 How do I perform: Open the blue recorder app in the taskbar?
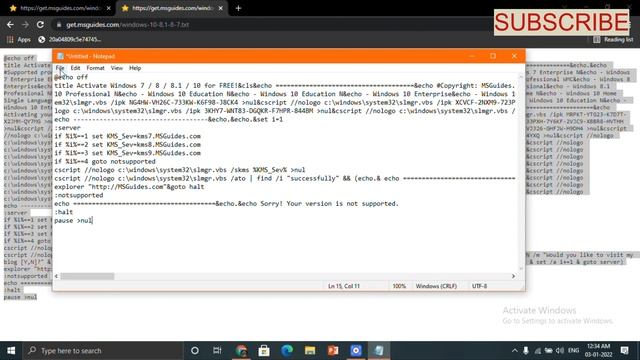point(356,351)
